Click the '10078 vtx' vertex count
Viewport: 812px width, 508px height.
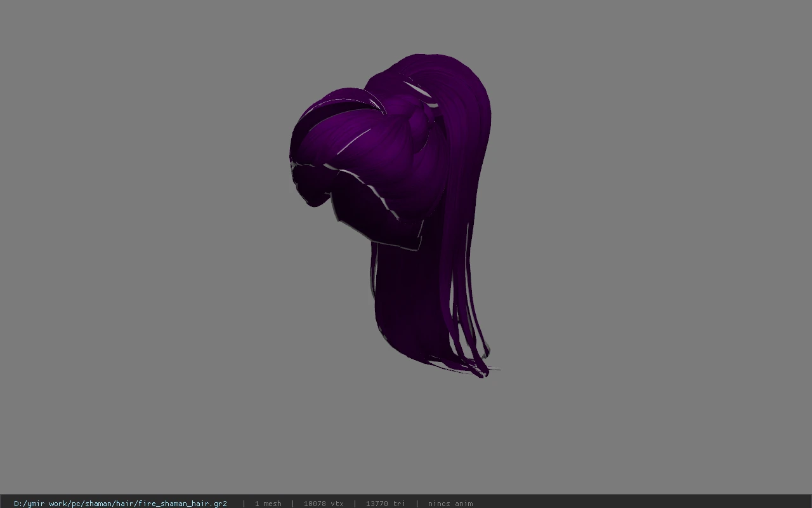(x=324, y=504)
